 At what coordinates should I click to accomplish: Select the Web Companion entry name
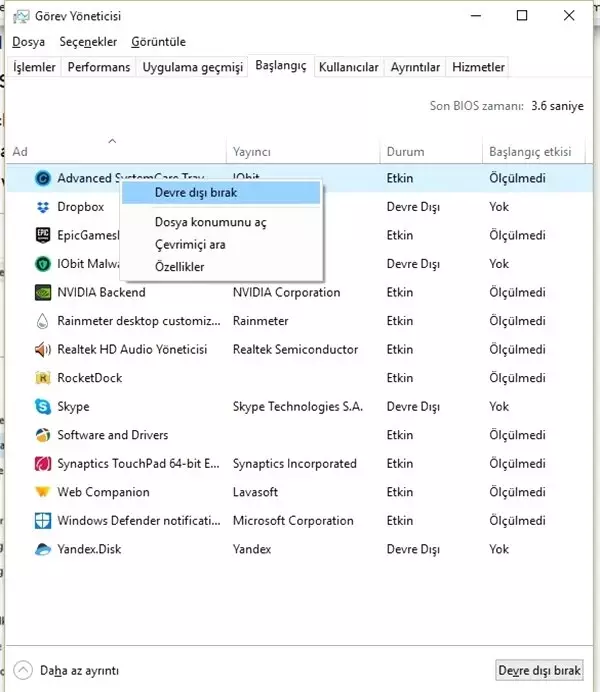pos(104,492)
